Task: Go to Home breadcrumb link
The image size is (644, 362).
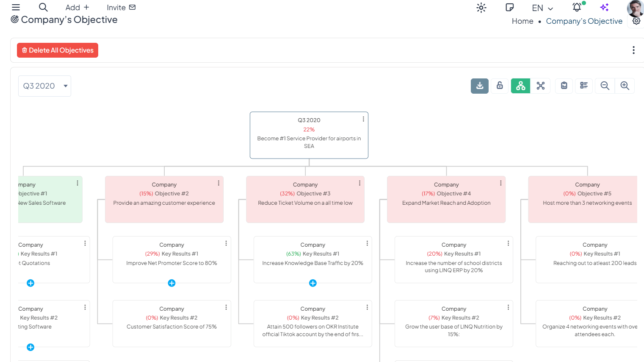Action: point(522,21)
